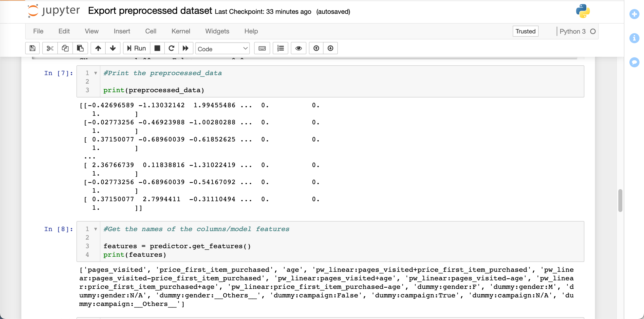Move the selected cell down
644x319 pixels.
pyautogui.click(x=112, y=48)
